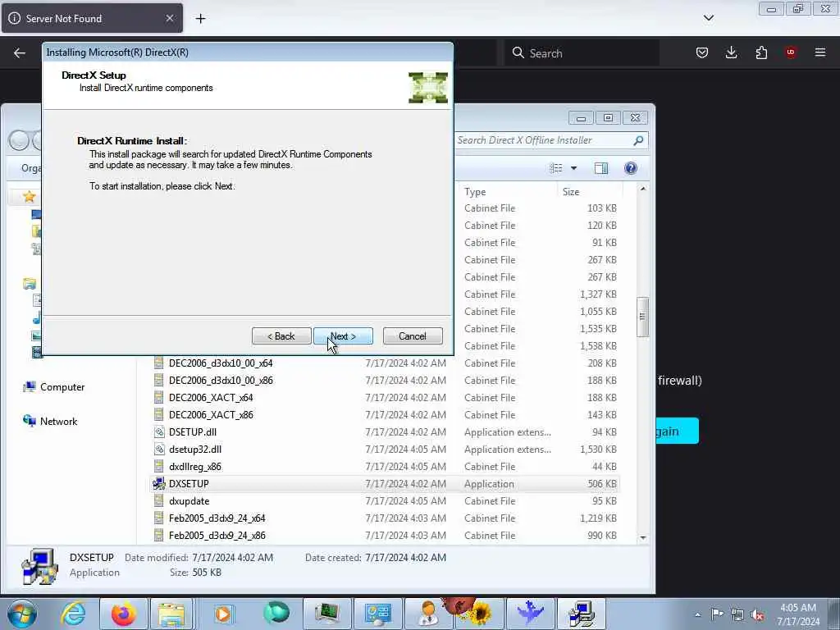Click the Back button in DirectX Setup

point(281,336)
